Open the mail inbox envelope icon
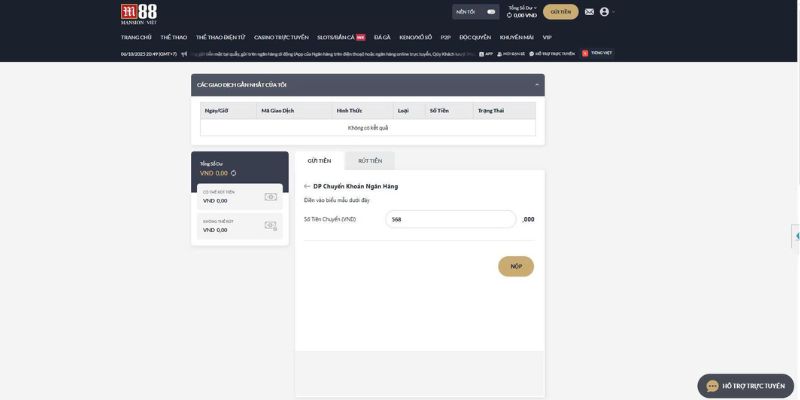 (x=589, y=12)
